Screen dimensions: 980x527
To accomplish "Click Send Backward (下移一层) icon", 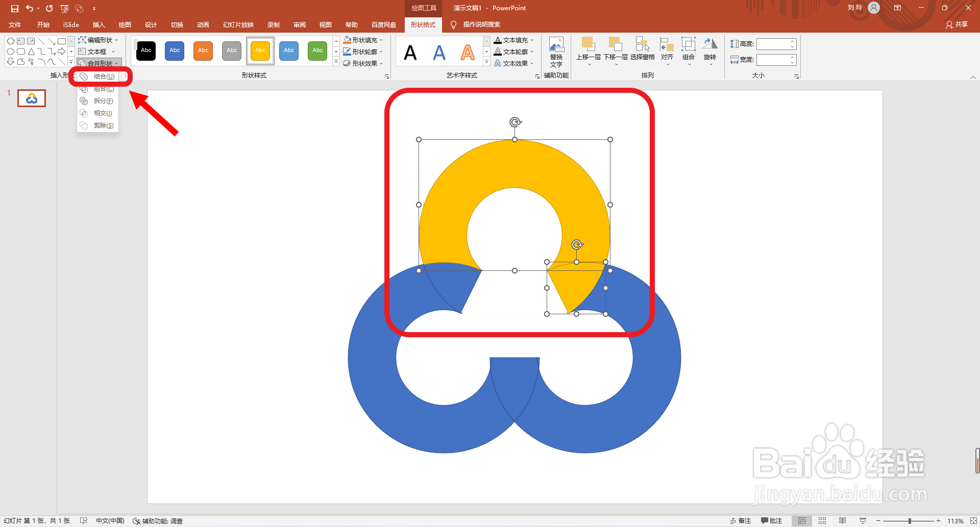I will click(616, 44).
